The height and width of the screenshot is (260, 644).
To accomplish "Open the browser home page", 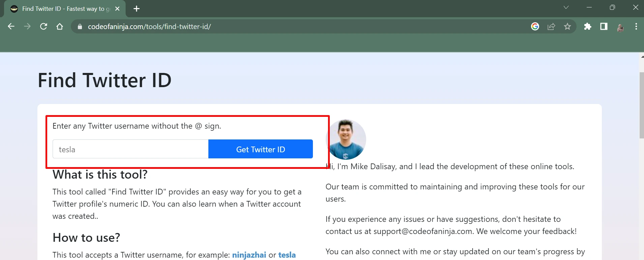I will (60, 26).
